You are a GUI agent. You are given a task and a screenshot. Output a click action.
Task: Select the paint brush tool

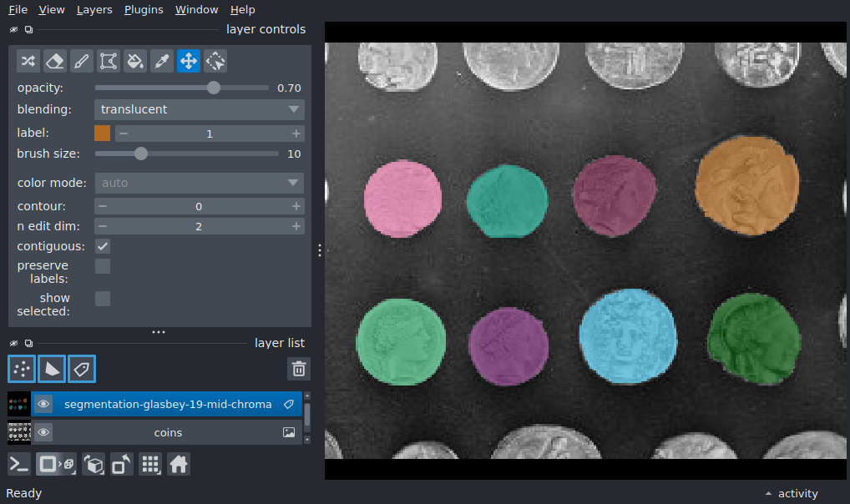(x=81, y=61)
